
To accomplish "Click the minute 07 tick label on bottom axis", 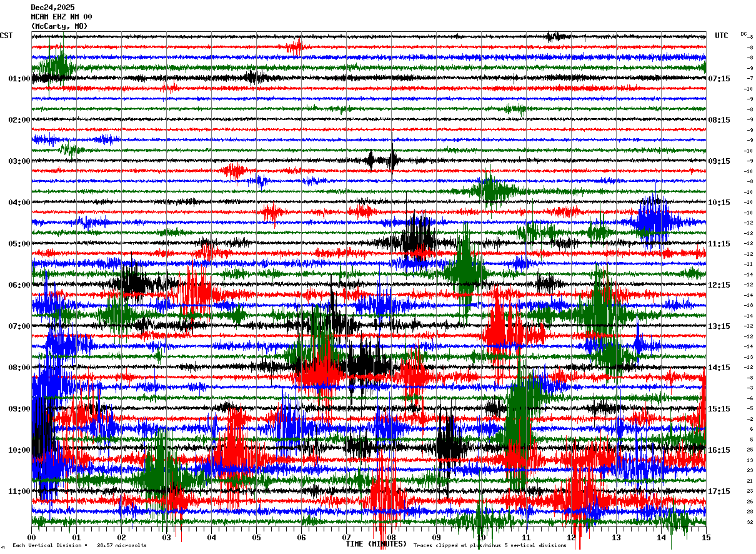I will click(x=346, y=537).
